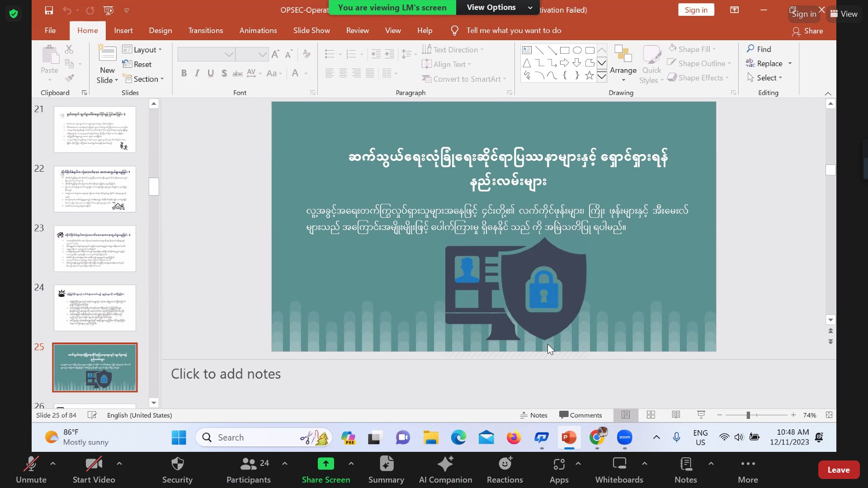
Task: Open Slide Sorter view icon
Action: (651, 415)
